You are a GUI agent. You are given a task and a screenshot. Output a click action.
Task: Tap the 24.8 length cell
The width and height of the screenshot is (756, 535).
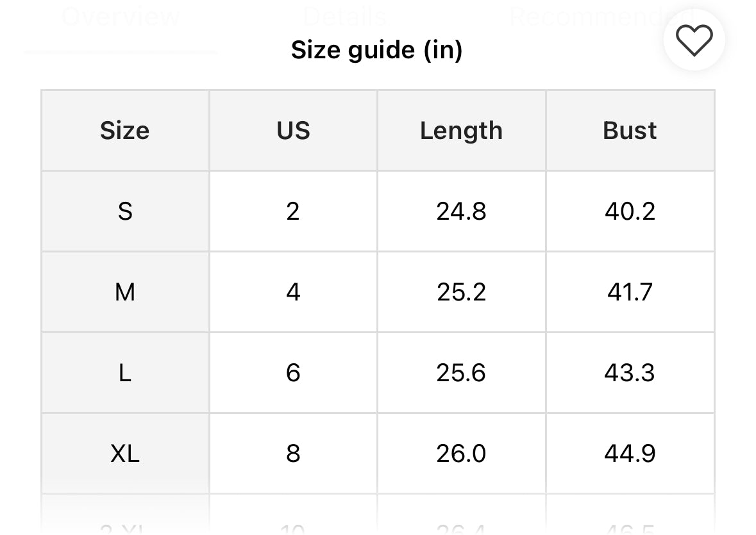click(461, 211)
